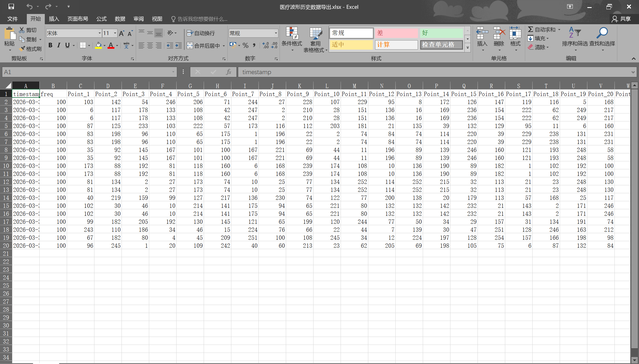
Task: Apply the 适中 neutral cell style
Action: [x=351, y=45]
